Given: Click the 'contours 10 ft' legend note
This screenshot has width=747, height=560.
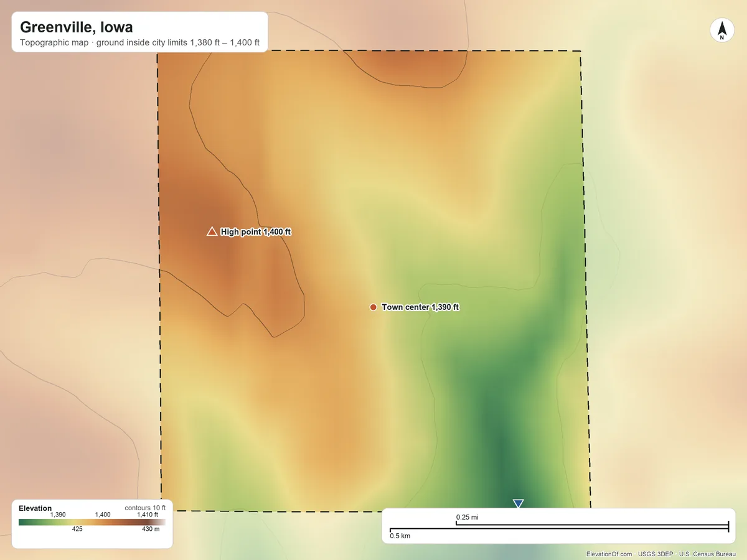Looking at the screenshot, I should click(145, 508).
